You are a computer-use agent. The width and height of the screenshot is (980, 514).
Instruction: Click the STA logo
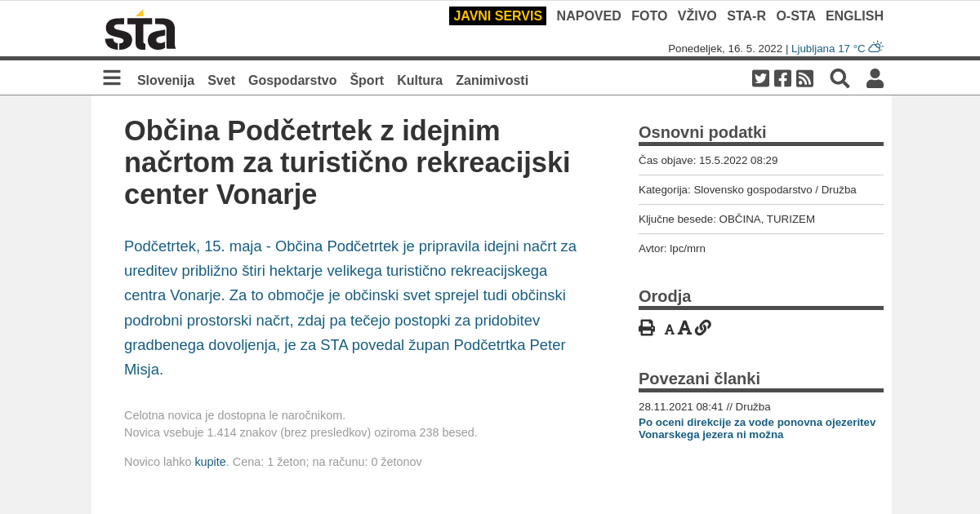click(x=140, y=31)
